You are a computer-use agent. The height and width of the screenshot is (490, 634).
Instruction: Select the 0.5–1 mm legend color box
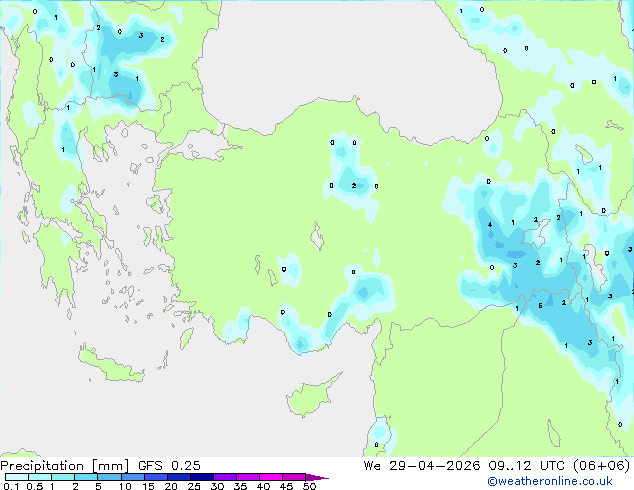(x=40, y=477)
